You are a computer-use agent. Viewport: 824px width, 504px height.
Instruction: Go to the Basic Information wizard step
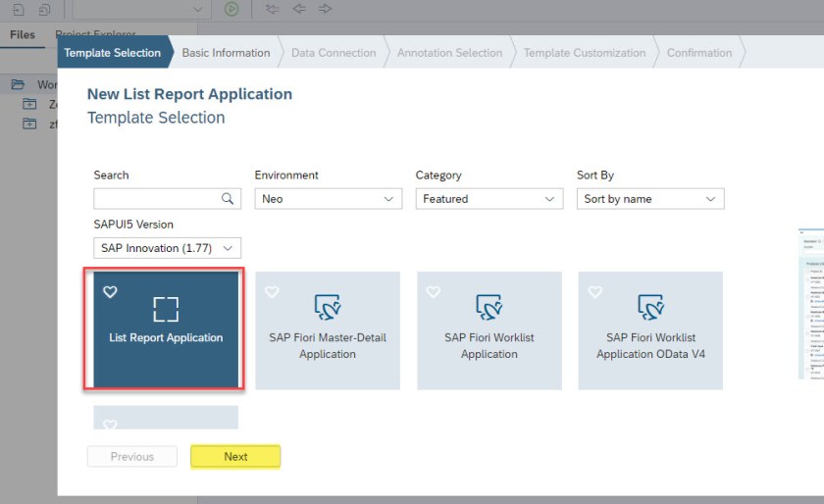[226, 53]
